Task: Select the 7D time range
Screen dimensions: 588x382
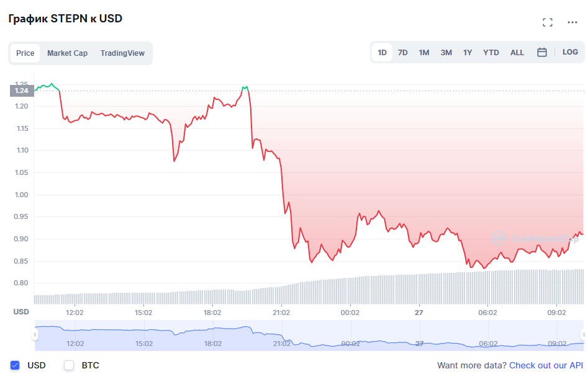Action: pyautogui.click(x=402, y=53)
